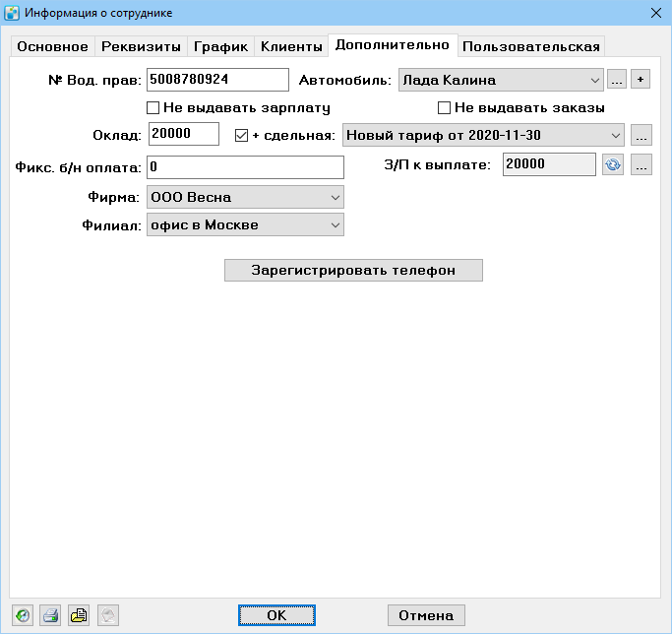Click the yellow folder with document icon
The image size is (672, 634).
click(x=79, y=615)
